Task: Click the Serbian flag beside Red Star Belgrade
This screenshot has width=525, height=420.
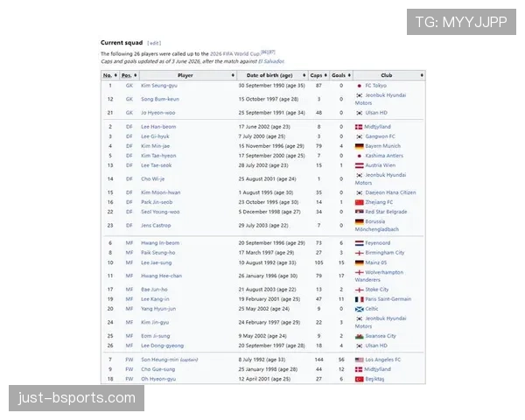Action: (360, 212)
